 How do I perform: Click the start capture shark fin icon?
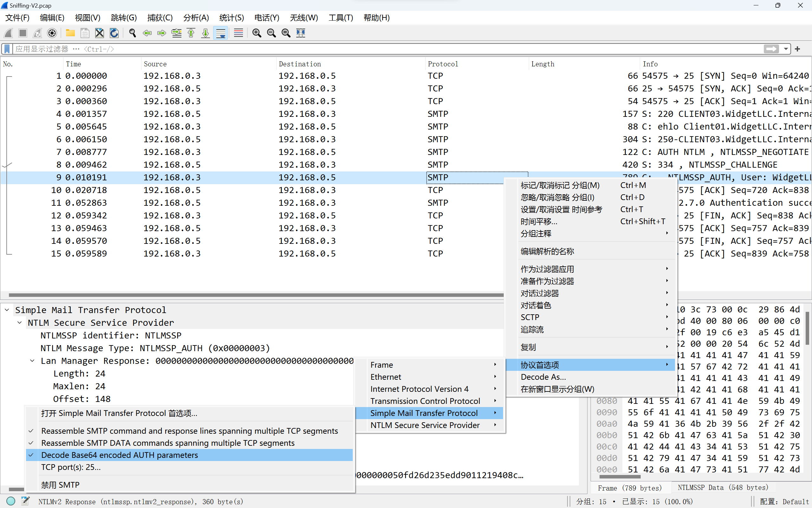tap(9, 33)
